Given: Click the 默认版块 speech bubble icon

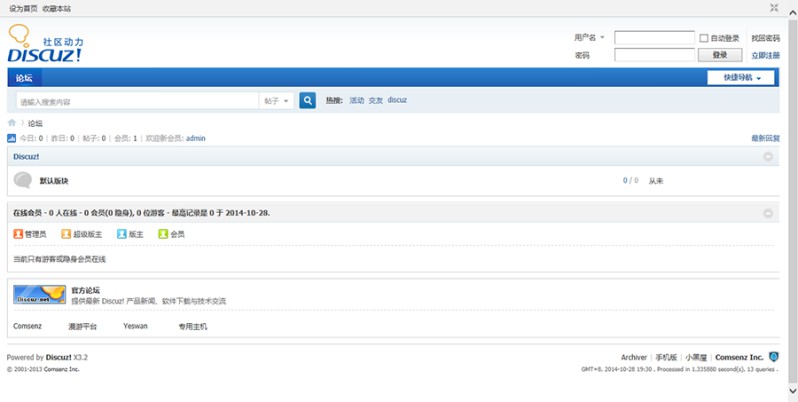Looking at the screenshot, I should pyautogui.click(x=23, y=180).
